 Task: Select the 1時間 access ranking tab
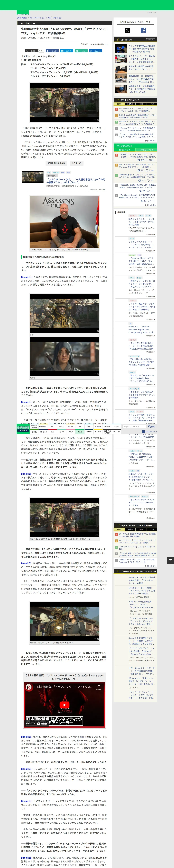119,104
